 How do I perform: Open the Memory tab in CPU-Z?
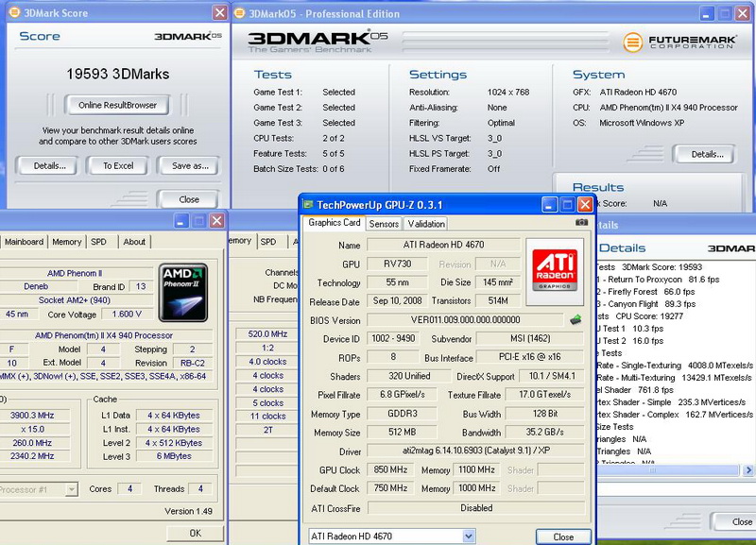pyautogui.click(x=66, y=242)
